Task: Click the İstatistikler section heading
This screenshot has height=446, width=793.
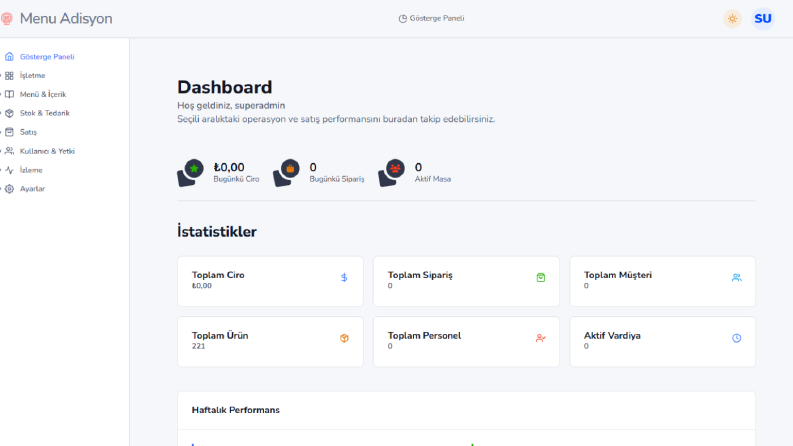Action: pyautogui.click(x=216, y=232)
